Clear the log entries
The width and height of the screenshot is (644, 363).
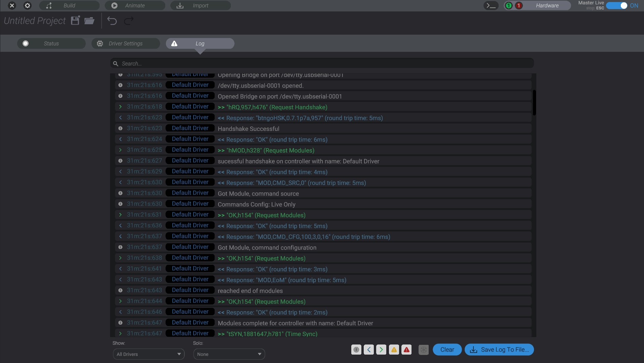(x=446, y=350)
